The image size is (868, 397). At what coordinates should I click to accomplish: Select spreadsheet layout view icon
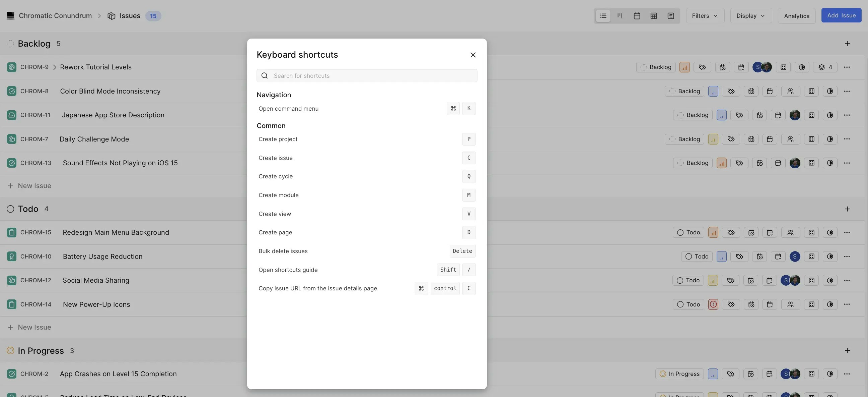pos(653,16)
